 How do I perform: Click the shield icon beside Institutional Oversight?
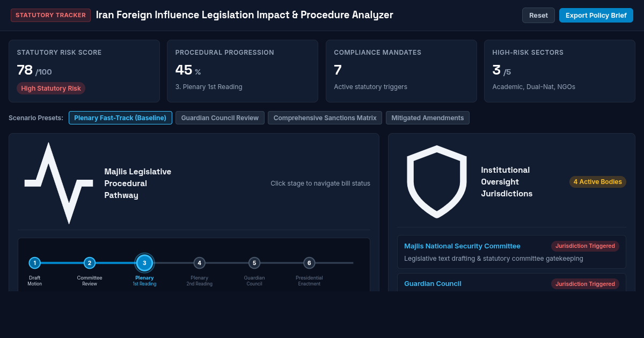point(437,182)
